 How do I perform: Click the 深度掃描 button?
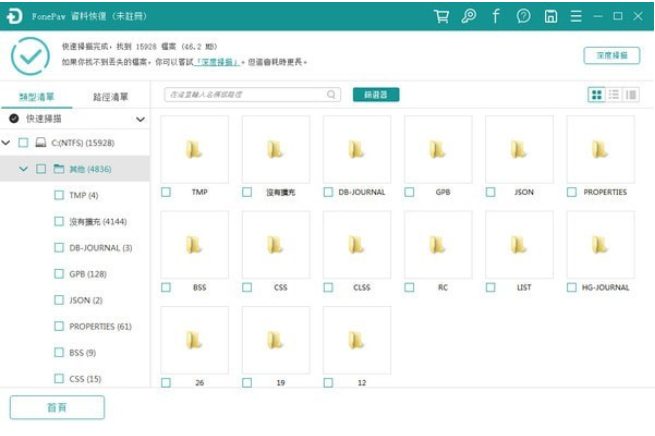click(x=612, y=56)
